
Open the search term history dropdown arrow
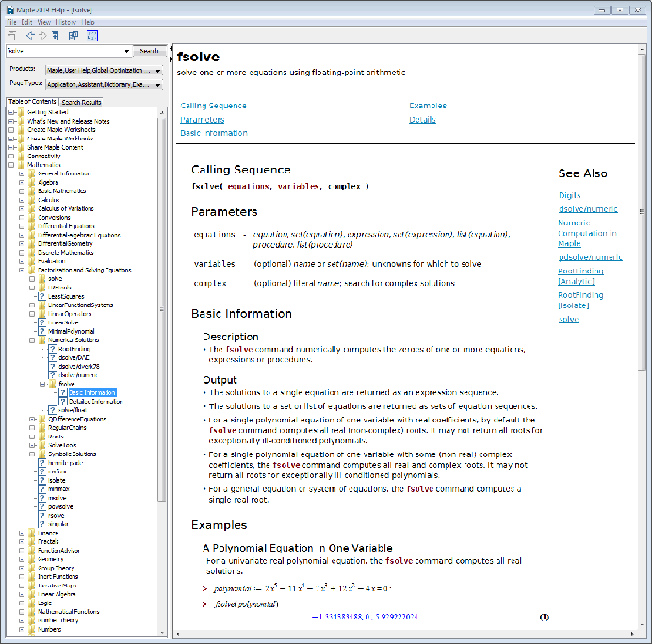point(127,51)
